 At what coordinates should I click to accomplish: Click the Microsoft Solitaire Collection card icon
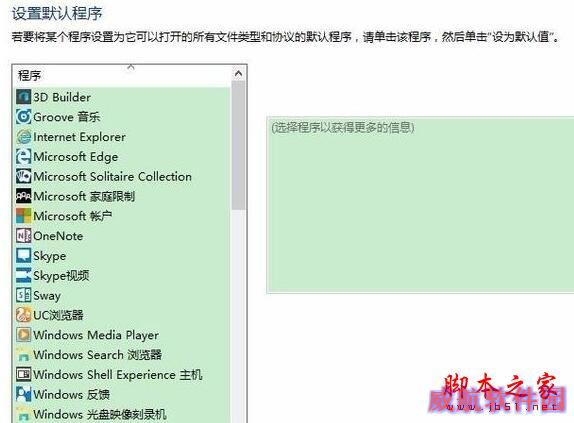click(x=23, y=176)
